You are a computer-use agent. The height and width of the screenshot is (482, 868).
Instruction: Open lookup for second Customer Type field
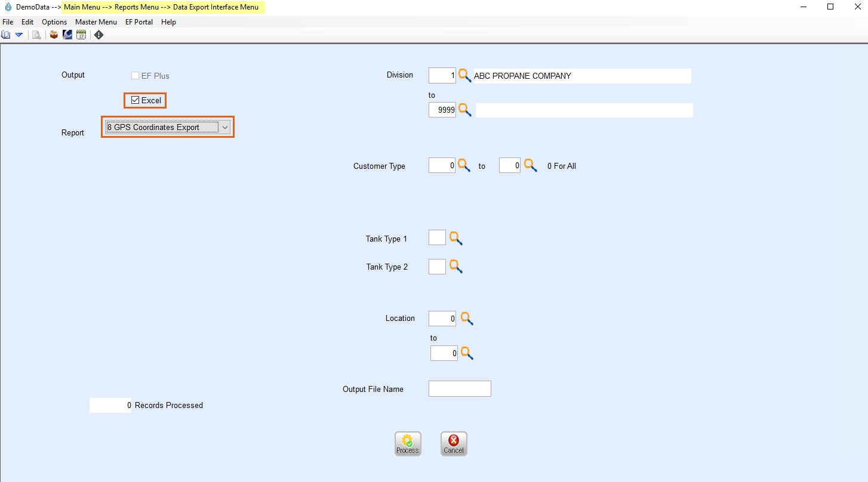click(531, 165)
